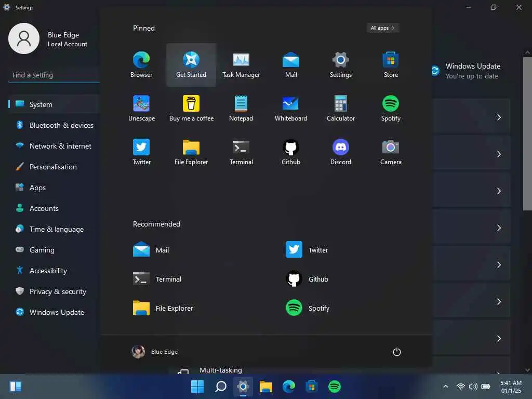Check battery status in system tray
The image size is (532, 399).
tap(486, 387)
